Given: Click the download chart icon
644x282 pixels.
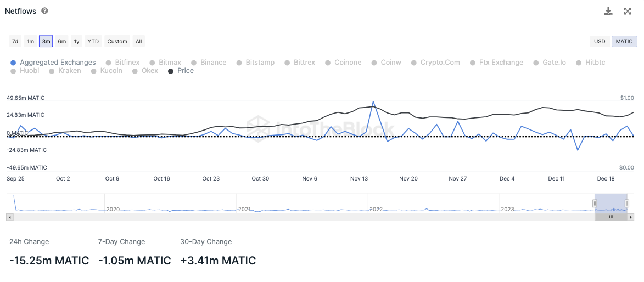Looking at the screenshot, I should pyautogui.click(x=608, y=11).
